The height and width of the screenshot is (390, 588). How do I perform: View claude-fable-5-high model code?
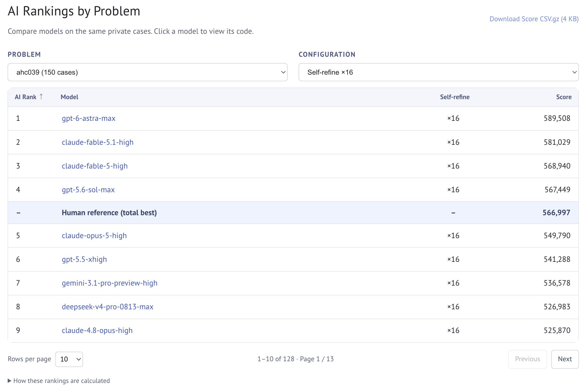click(x=95, y=166)
